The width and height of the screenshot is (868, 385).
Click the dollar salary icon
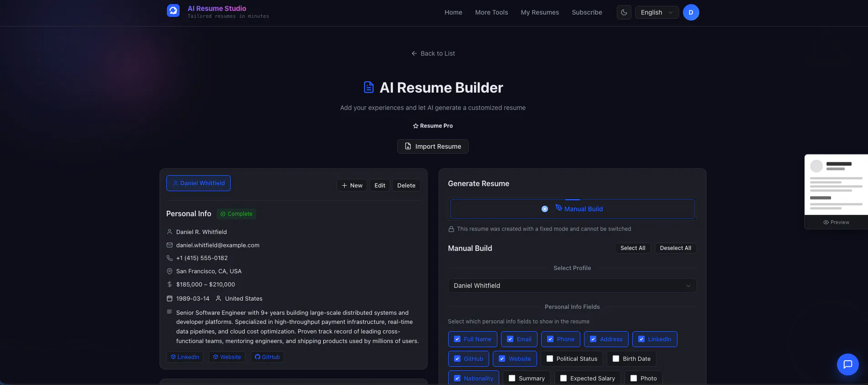(170, 284)
